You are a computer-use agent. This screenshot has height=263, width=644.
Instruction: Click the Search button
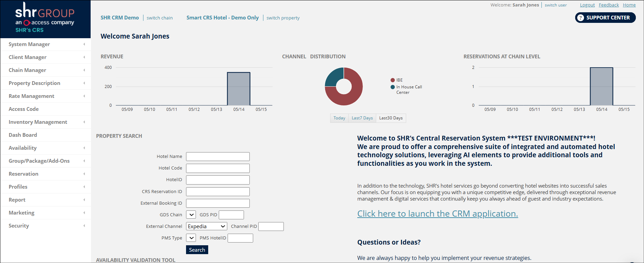(x=197, y=250)
